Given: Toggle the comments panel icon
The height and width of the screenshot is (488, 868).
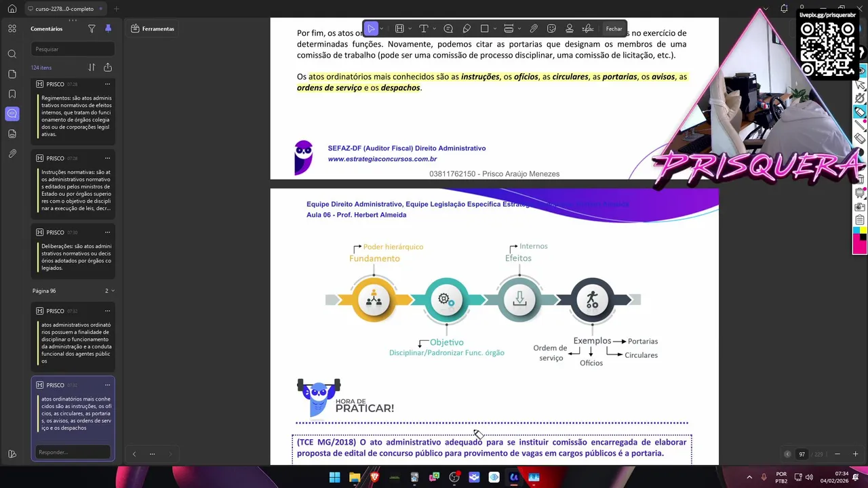Looking at the screenshot, I should click(x=12, y=114).
